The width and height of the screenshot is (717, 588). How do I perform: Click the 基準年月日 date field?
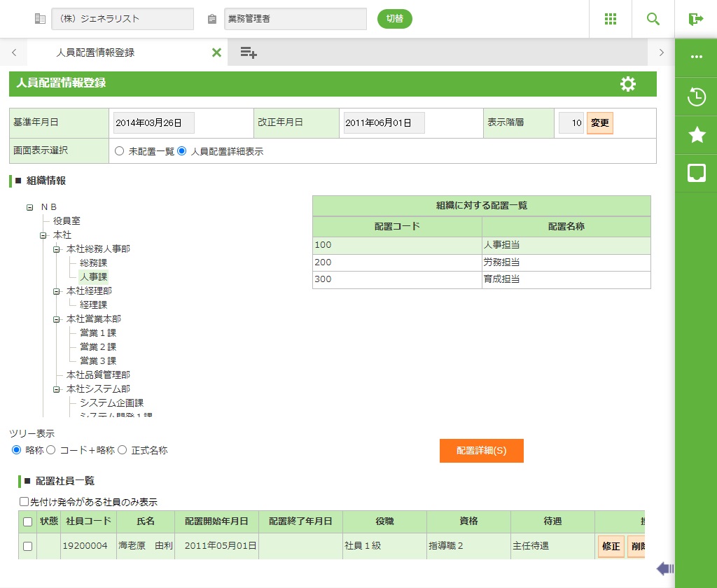(x=153, y=123)
